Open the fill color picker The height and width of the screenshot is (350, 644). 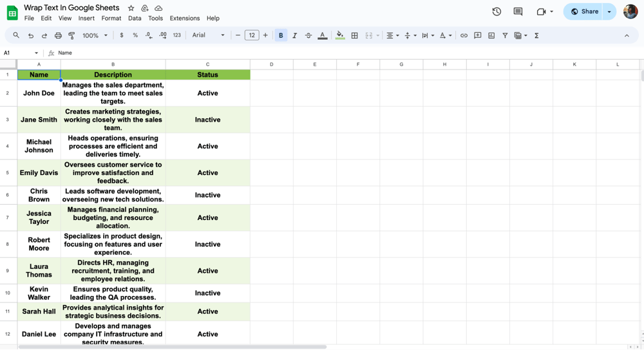click(340, 36)
